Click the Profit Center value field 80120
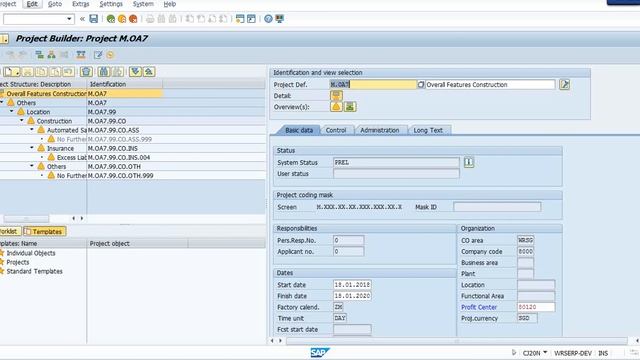This screenshot has width=640, height=360. (536, 307)
